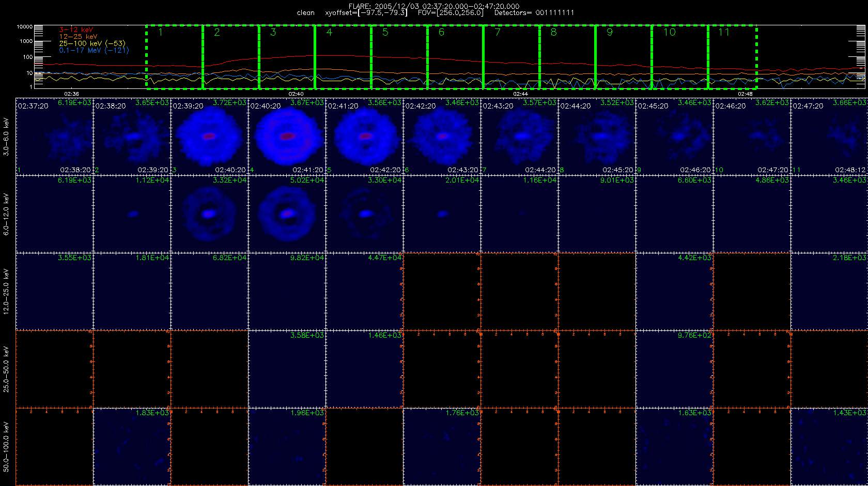Click the 3.72E+03 peak value label
Screen dimensions: 868x486
click(229, 103)
